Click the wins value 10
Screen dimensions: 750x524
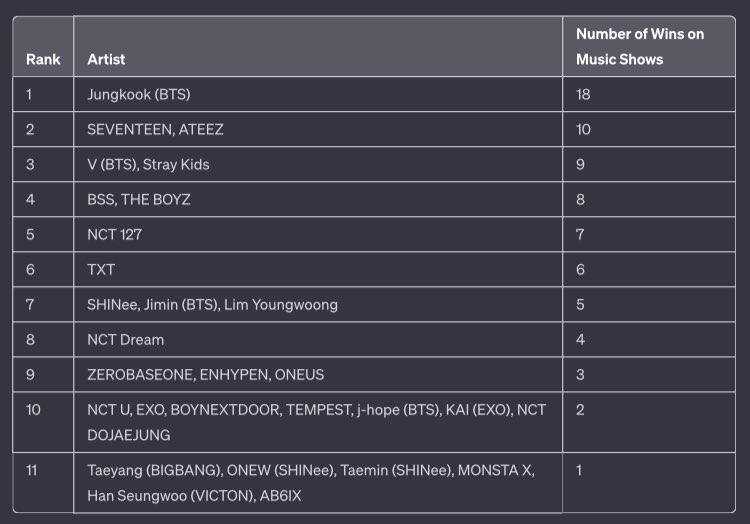(584, 129)
